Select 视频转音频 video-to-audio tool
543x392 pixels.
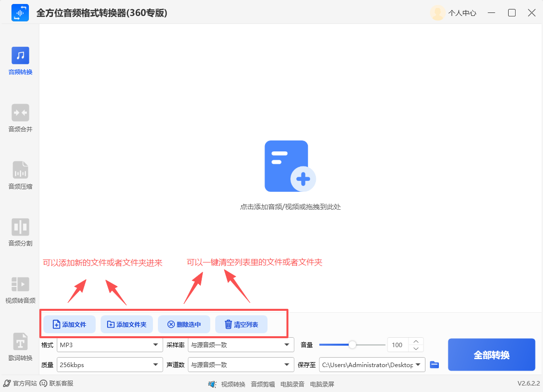click(x=20, y=289)
